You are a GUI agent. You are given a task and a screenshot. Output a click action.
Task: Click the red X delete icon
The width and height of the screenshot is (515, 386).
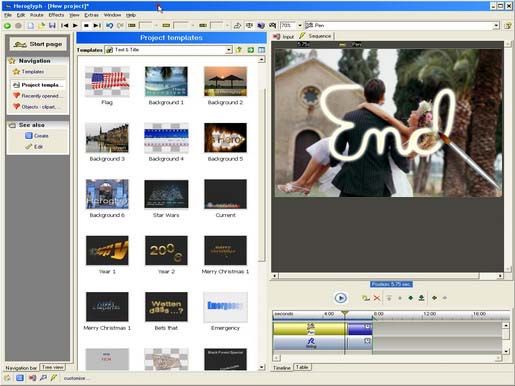pyautogui.click(x=377, y=298)
